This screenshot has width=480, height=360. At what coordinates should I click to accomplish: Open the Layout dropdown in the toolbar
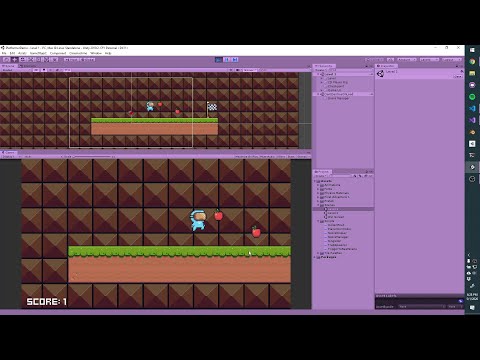[452, 60]
